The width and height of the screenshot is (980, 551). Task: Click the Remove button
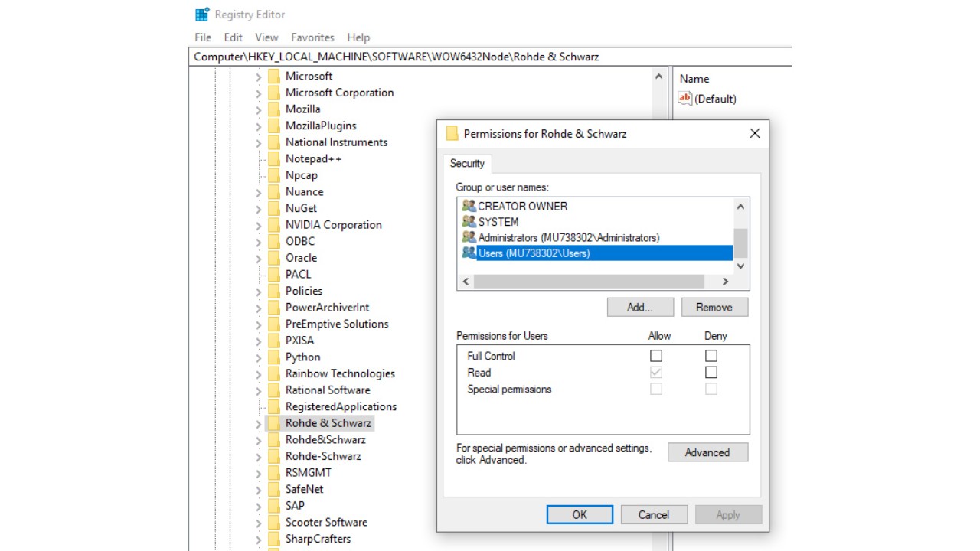point(714,307)
